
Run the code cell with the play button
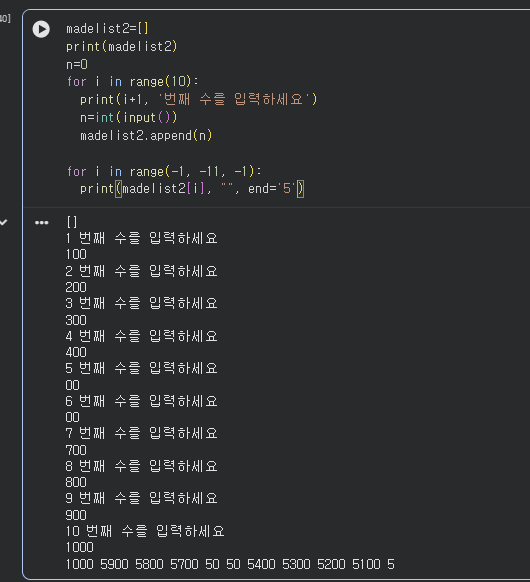pyautogui.click(x=41, y=29)
